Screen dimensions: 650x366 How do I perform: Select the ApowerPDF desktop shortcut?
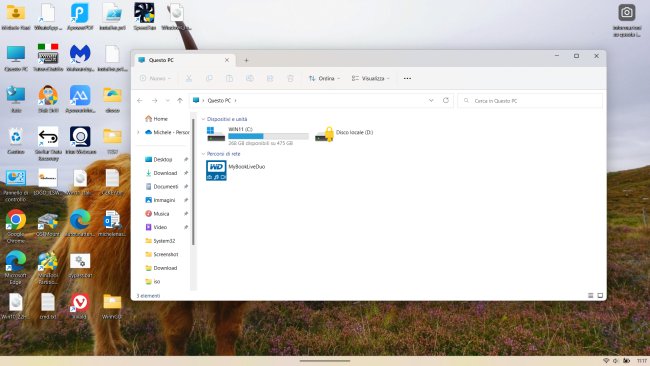(80, 17)
